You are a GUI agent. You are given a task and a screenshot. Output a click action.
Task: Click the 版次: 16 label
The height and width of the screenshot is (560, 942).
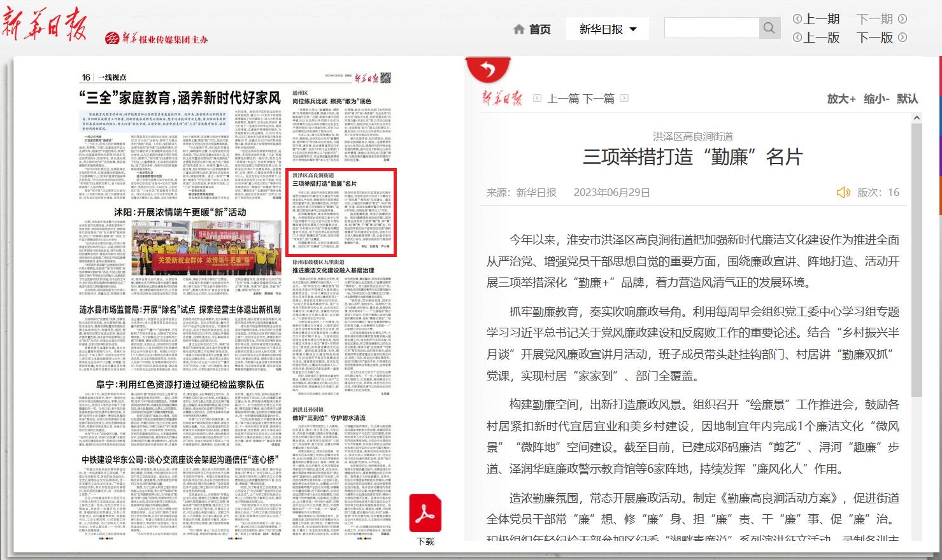(x=878, y=192)
